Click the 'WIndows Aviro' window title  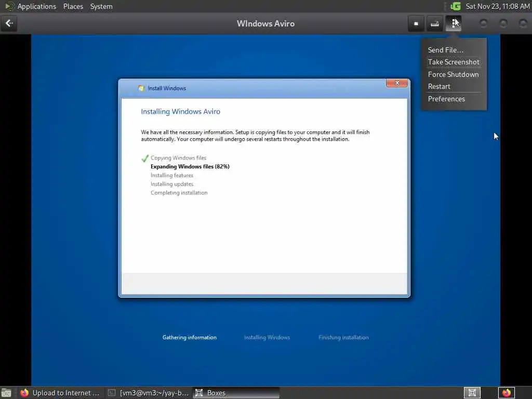[265, 23]
